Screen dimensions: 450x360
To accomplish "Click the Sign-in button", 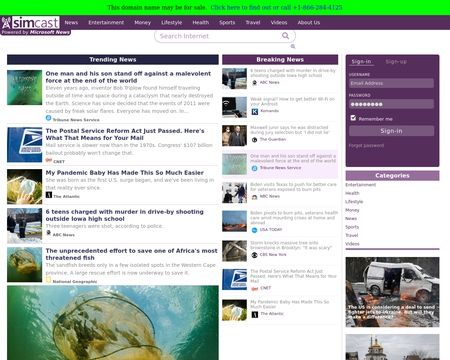I will (x=391, y=131).
